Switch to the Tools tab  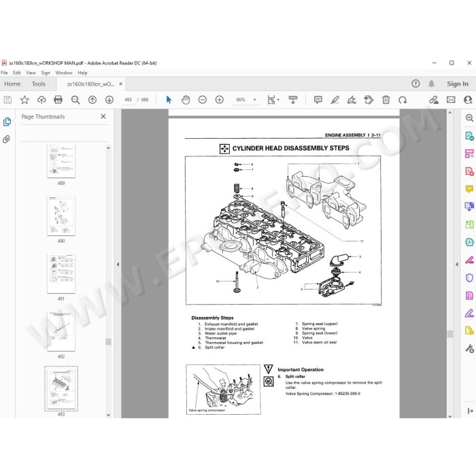click(x=39, y=84)
